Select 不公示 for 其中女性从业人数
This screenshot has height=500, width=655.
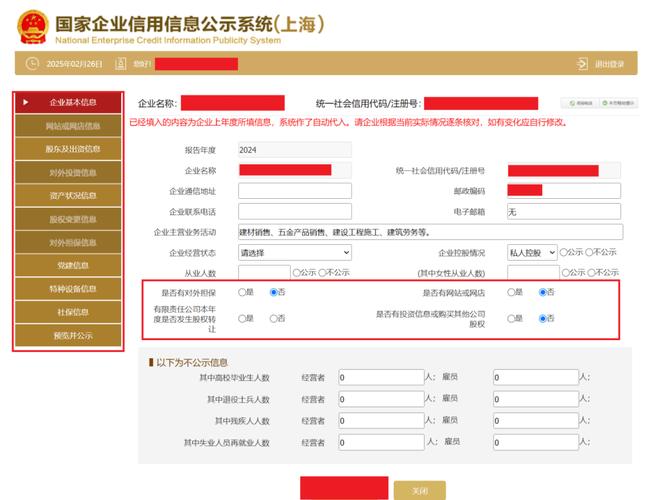(591, 273)
